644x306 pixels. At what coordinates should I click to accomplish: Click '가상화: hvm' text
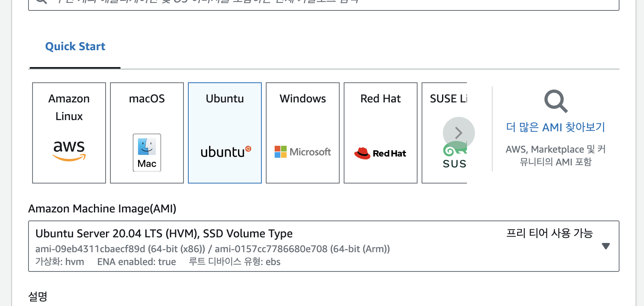pyautogui.click(x=60, y=262)
